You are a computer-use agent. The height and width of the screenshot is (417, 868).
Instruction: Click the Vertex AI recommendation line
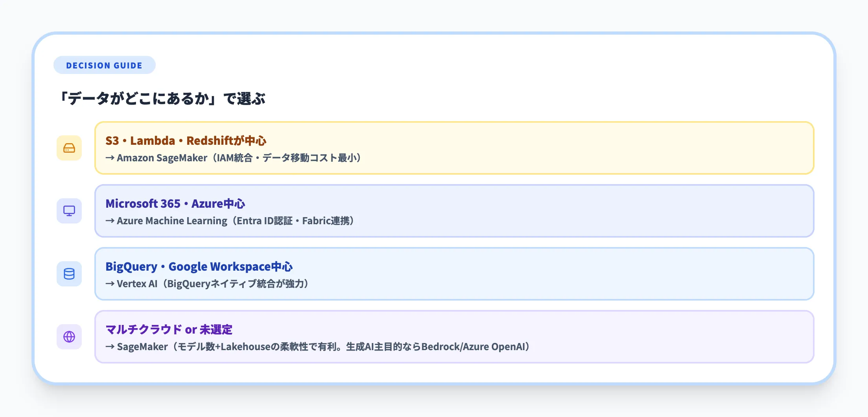tap(208, 284)
